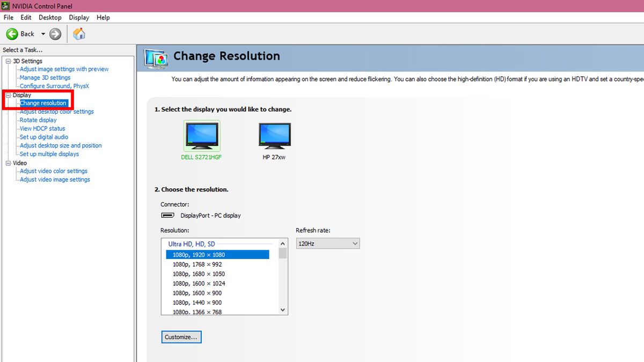The width and height of the screenshot is (644, 362).
Task: Click the DisplayPort connector icon
Action: coord(167,215)
